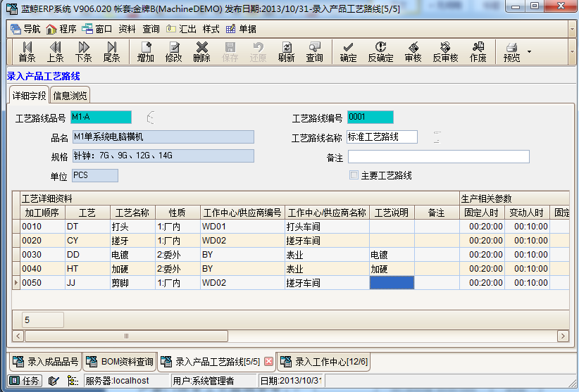
Task: Unconfirm the document (反确定)
Action: pos(380,52)
